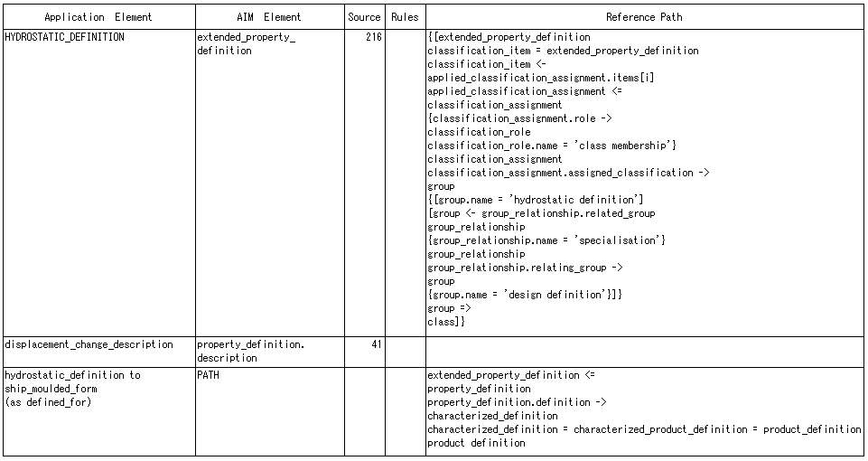Select hydrostatic_definition to ship_moulded_form cell

coord(99,411)
